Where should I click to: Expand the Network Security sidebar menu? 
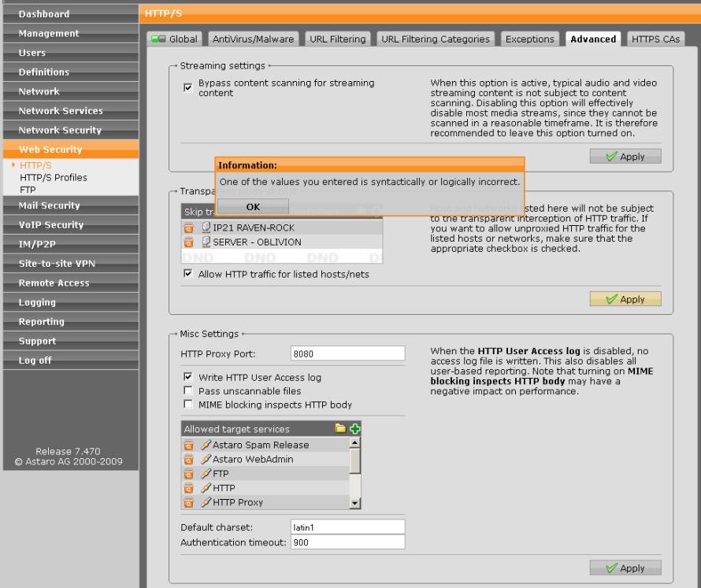coord(60,130)
